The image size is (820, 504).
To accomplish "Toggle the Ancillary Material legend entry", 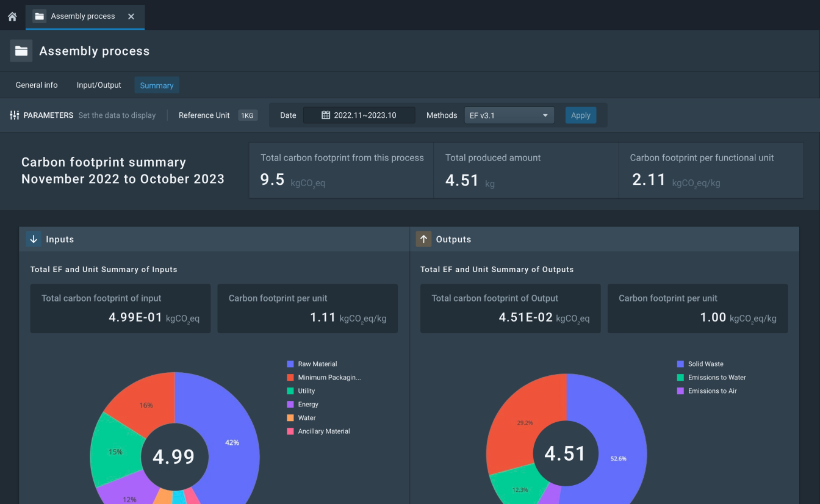I will click(x=318, y=431).
